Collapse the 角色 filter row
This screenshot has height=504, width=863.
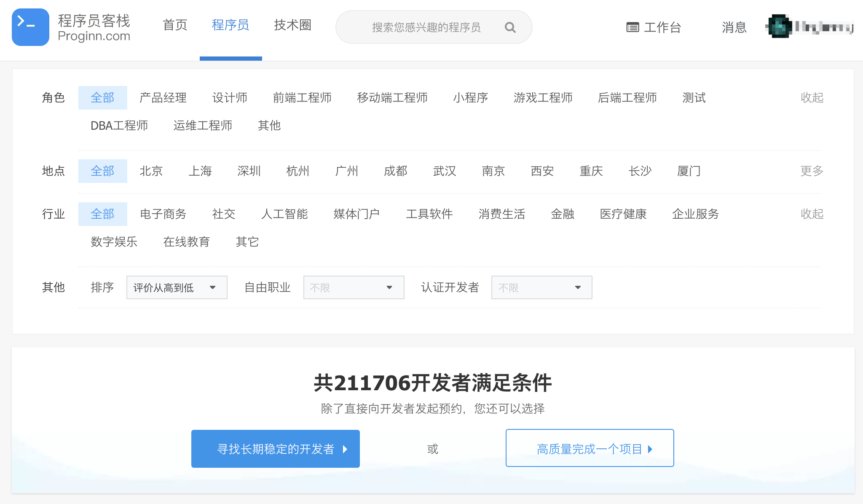pos(812,98)
